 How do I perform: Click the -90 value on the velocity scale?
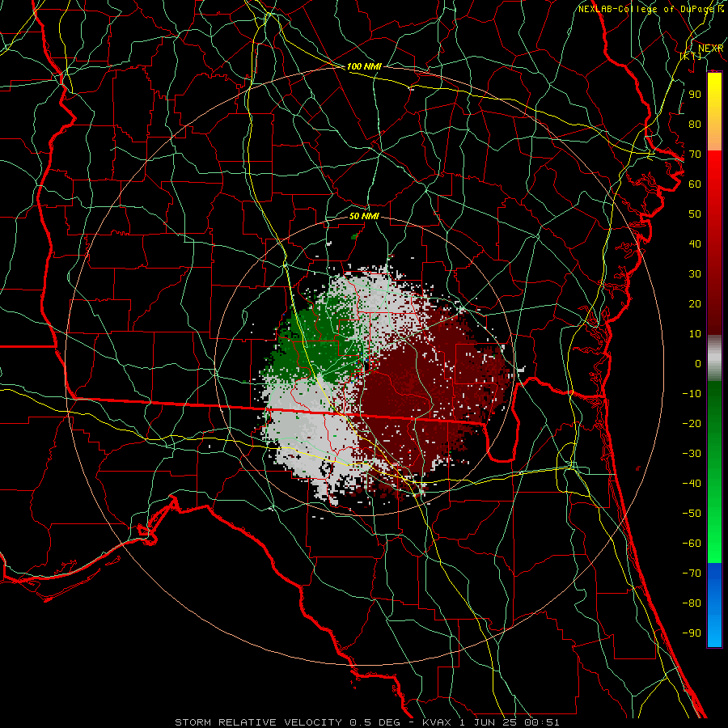click(x=692, y=633)
